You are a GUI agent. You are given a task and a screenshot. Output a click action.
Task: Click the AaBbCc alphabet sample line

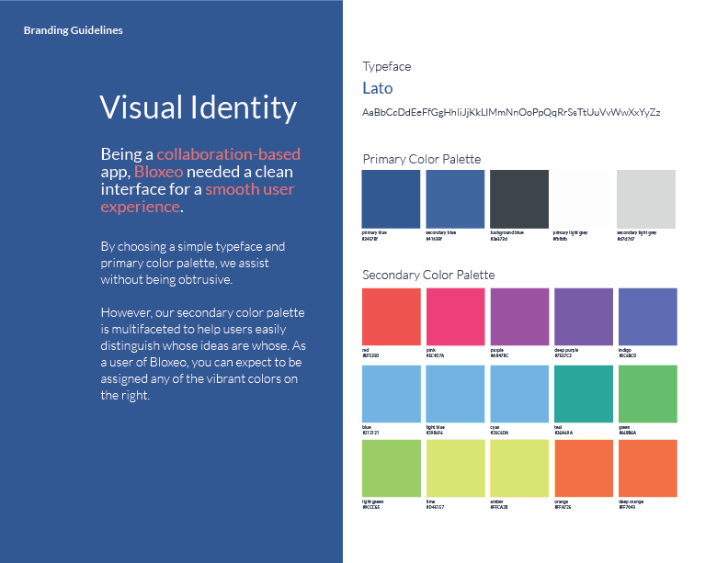point(511,112)
